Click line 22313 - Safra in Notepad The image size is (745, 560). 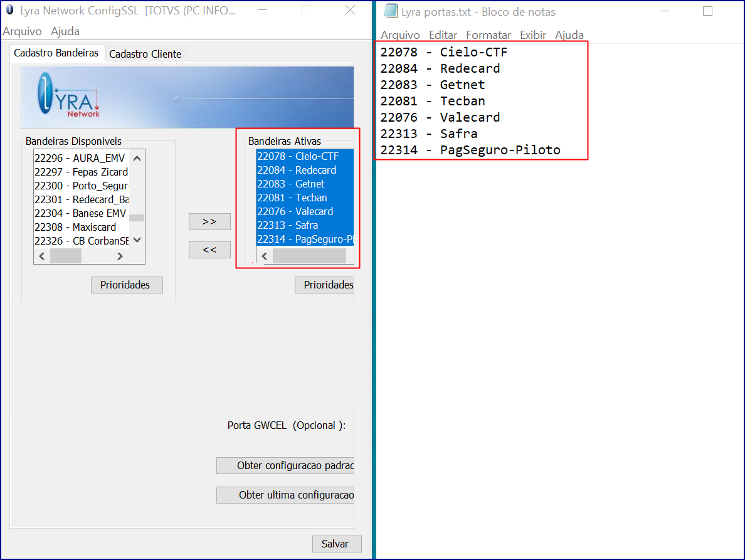pyautogui.click(x=428, y=134)
